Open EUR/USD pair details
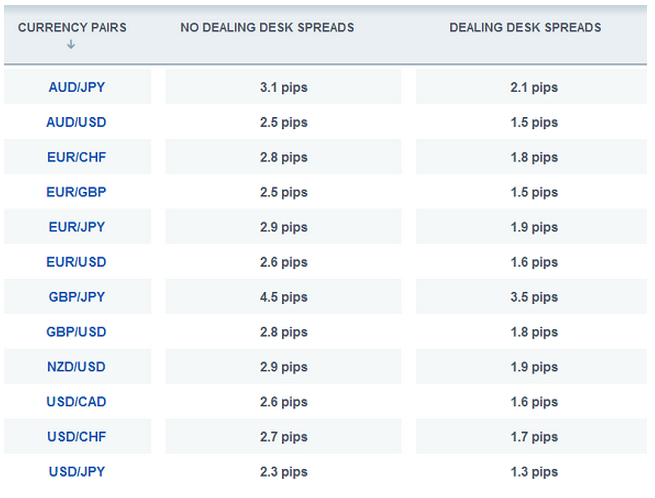The width and height of the screenshot is (655, 498). [x=77, y=262]
